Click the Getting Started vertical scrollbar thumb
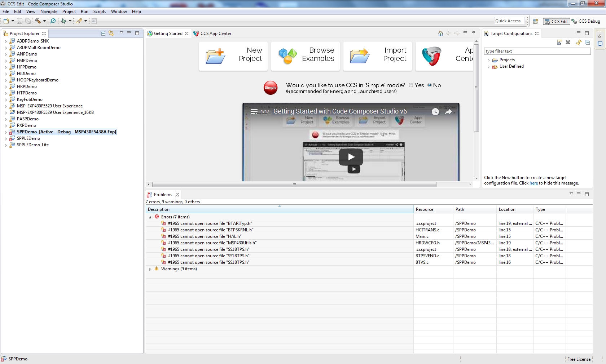The width and height of the screenshot is (606, 364). (476, 88)
